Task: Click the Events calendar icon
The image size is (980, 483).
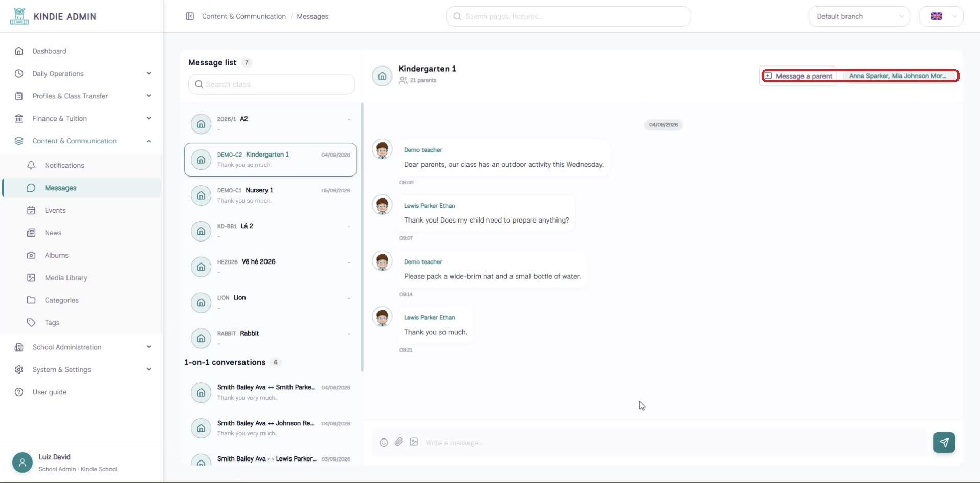Action: tap(31, 210)
